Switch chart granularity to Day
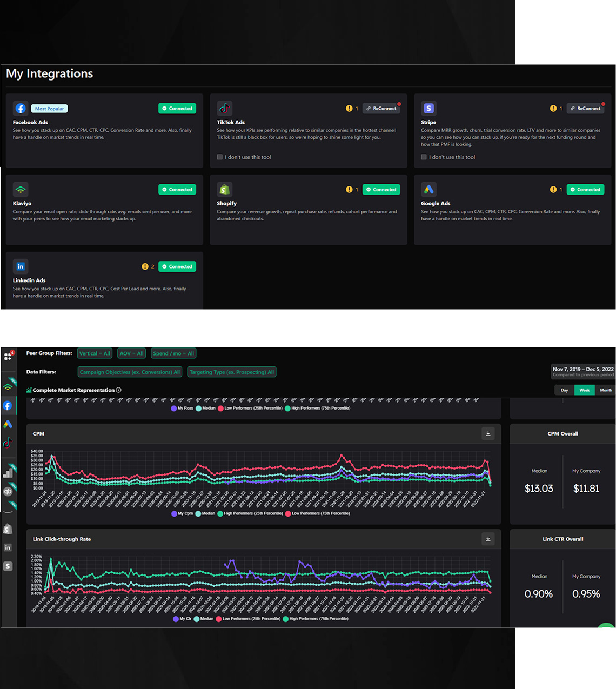 pyautogui.click(x=564, y=390)
